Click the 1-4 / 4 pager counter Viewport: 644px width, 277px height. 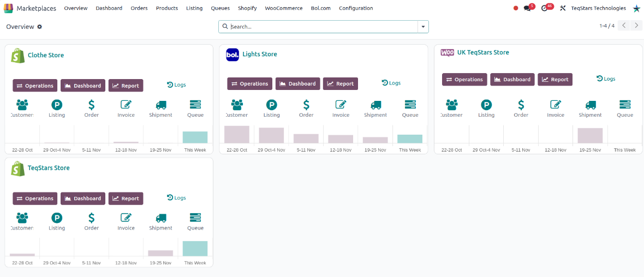(607, 26)
